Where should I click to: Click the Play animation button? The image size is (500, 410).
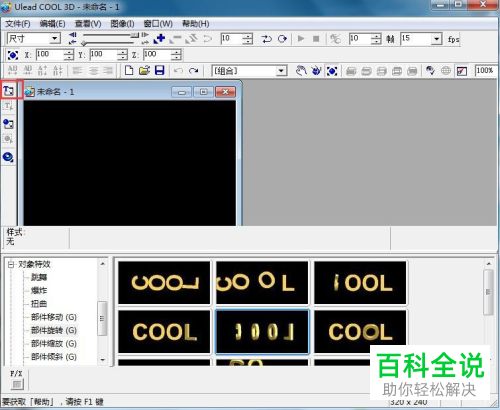point(301,39)
